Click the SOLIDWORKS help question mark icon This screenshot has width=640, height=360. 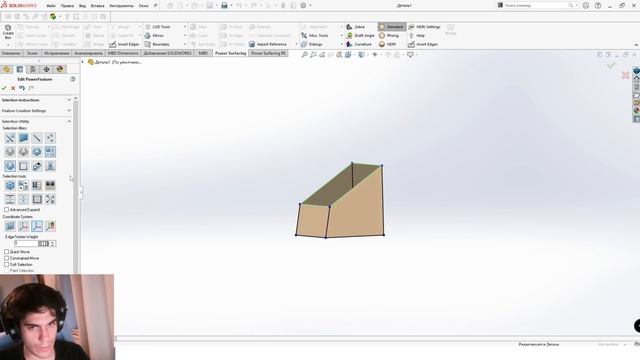tap(598, 5)
